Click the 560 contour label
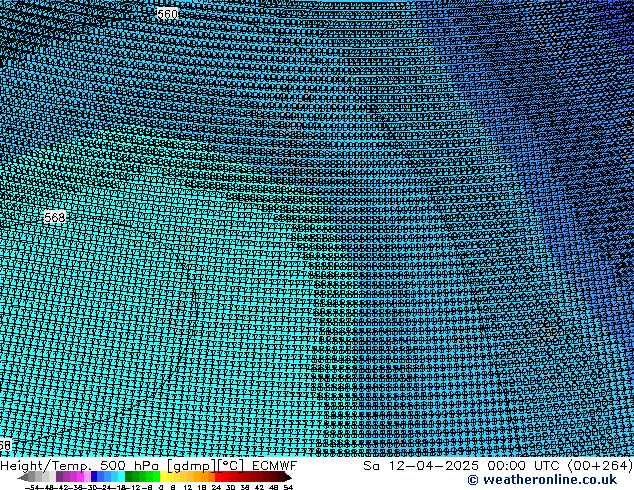Image resolution: width=634 pixels, height=490 pixels. click(167, 14)
